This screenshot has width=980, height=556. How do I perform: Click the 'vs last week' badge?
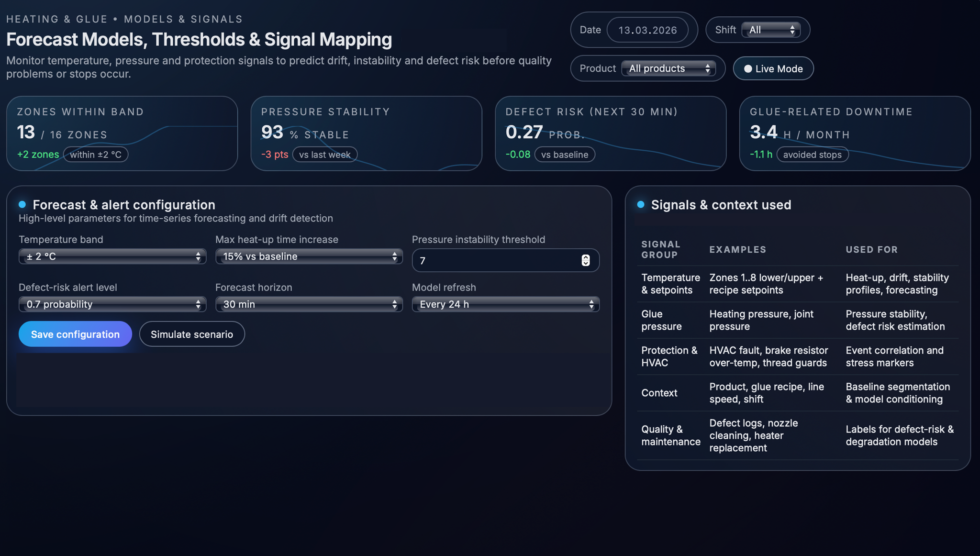pos(324,155)
